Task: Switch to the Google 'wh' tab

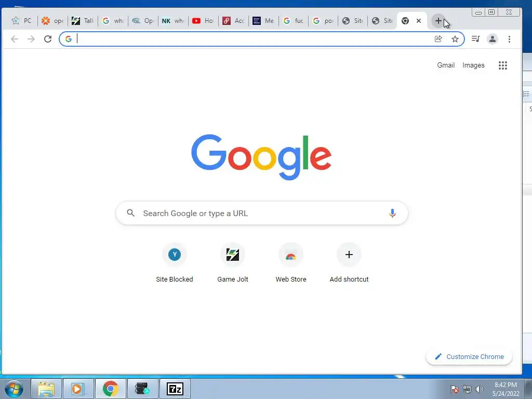Action: 113,21
